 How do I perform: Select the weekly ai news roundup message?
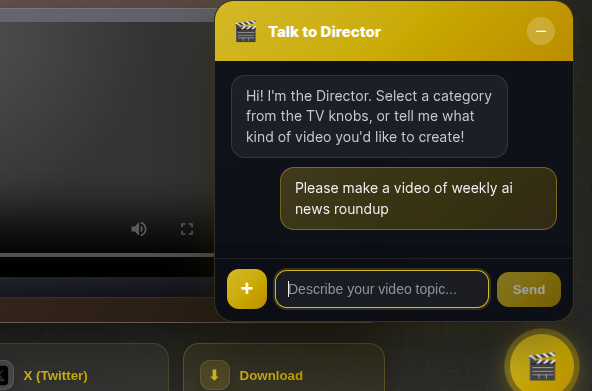[418, 199]
